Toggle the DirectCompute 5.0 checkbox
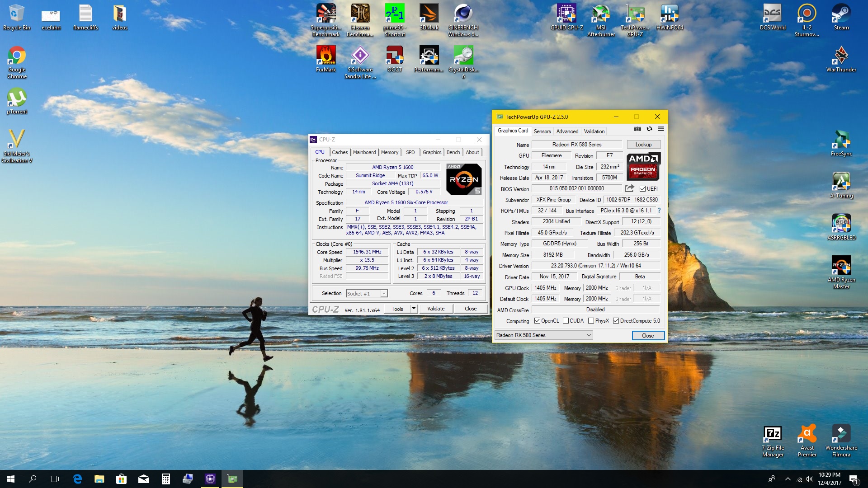Screen dimensions: 868x488 616,321
